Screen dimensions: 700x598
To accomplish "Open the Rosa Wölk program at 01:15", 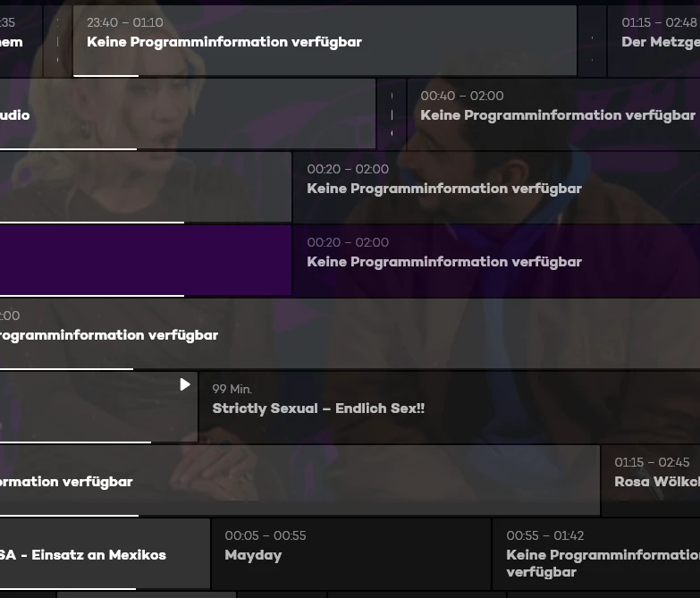I will pos(651,480).
